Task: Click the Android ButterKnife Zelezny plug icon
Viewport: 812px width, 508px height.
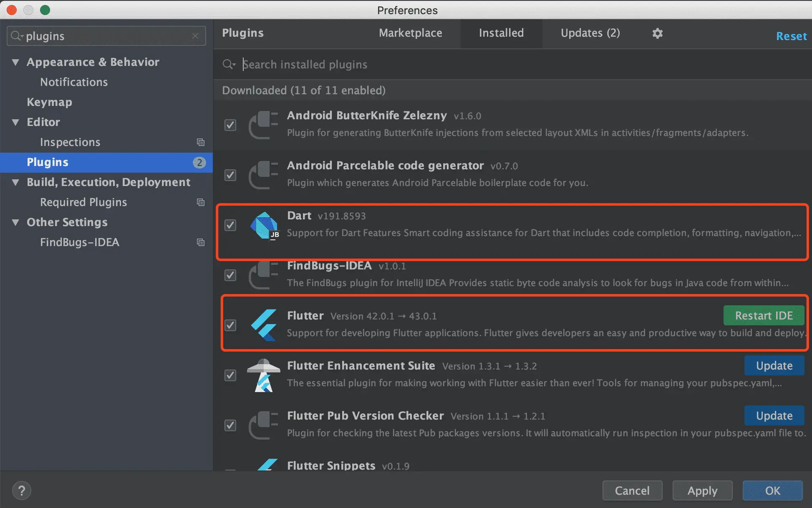Action: point(263,125)
